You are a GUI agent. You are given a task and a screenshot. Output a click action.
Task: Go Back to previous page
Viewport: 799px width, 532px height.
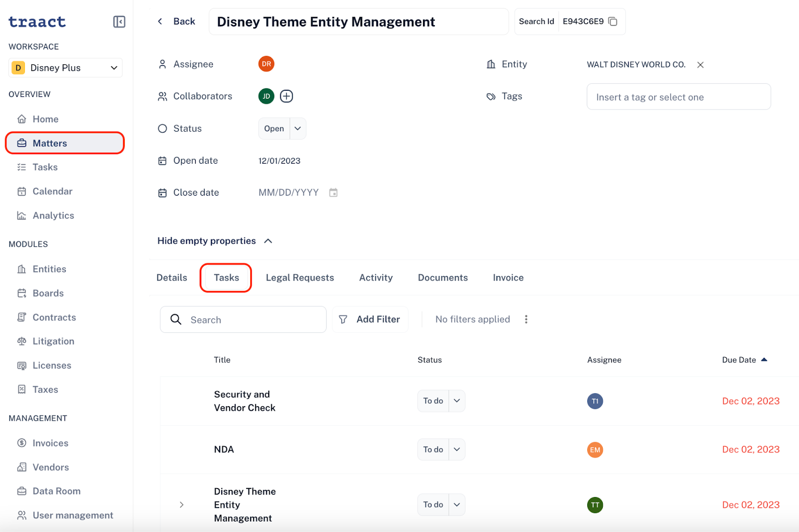pyautogui.click(x=176, y=21)
